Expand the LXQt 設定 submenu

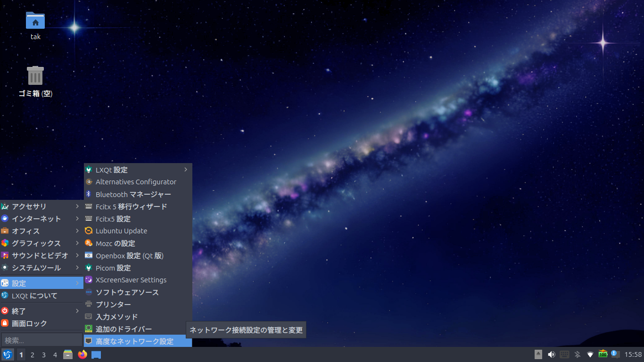pyautogui.click(x=138, y=170)
